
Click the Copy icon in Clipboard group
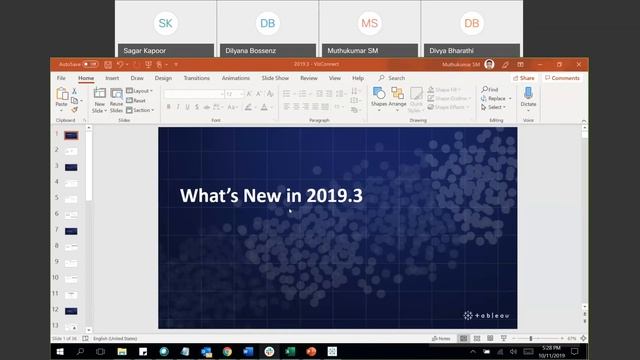click(x=74, y=100)
